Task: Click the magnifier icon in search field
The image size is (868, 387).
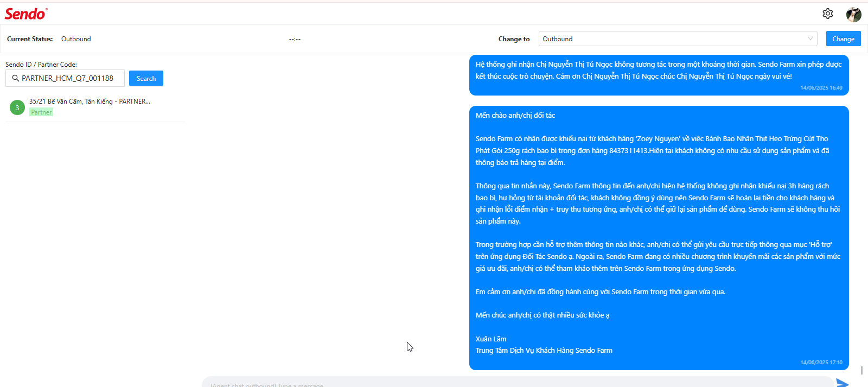Action: pyautogui.click(x=16, y=78)
